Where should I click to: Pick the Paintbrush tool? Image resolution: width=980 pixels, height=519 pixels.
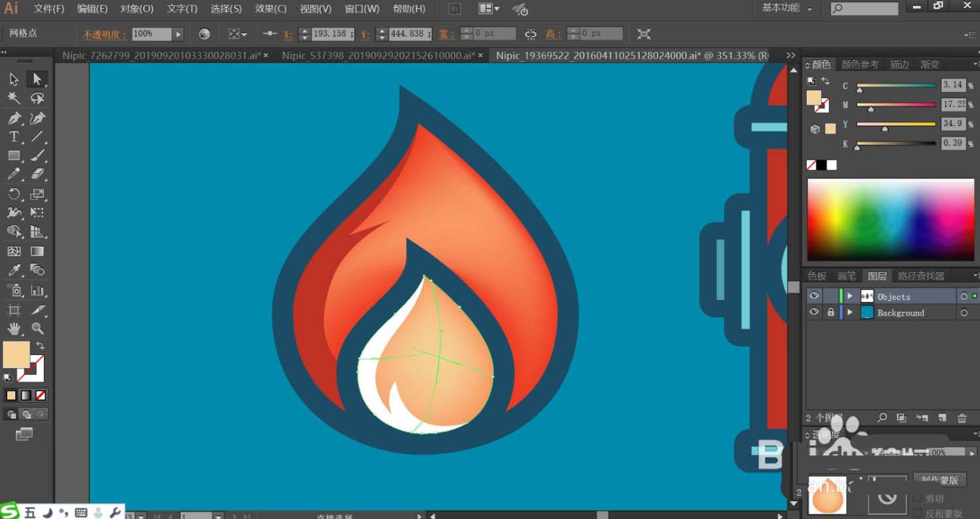(37, 156)
